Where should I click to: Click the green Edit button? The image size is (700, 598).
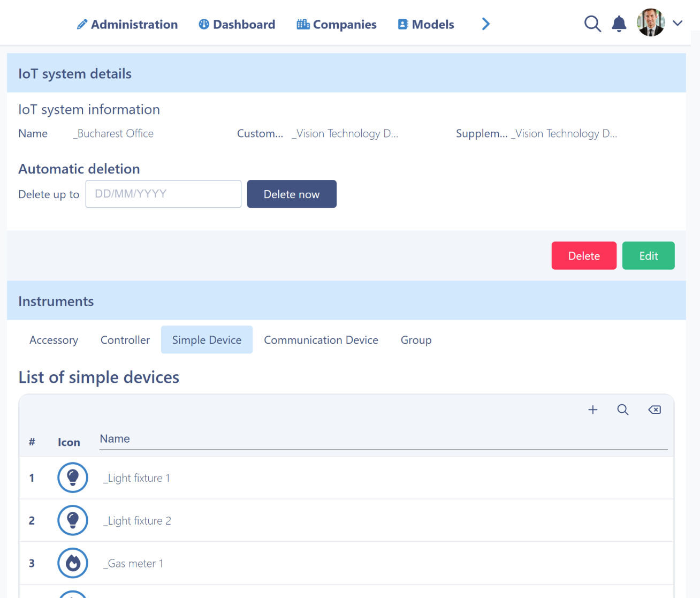[648, 256]
